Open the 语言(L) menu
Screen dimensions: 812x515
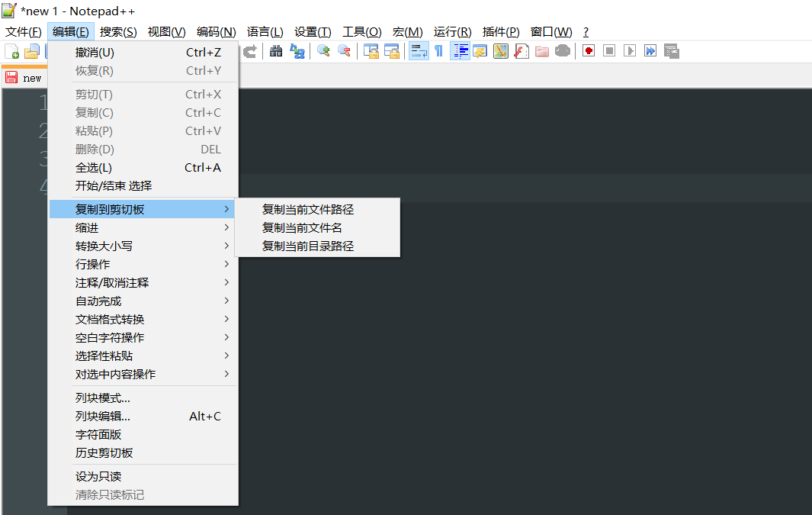pos(265,32)
